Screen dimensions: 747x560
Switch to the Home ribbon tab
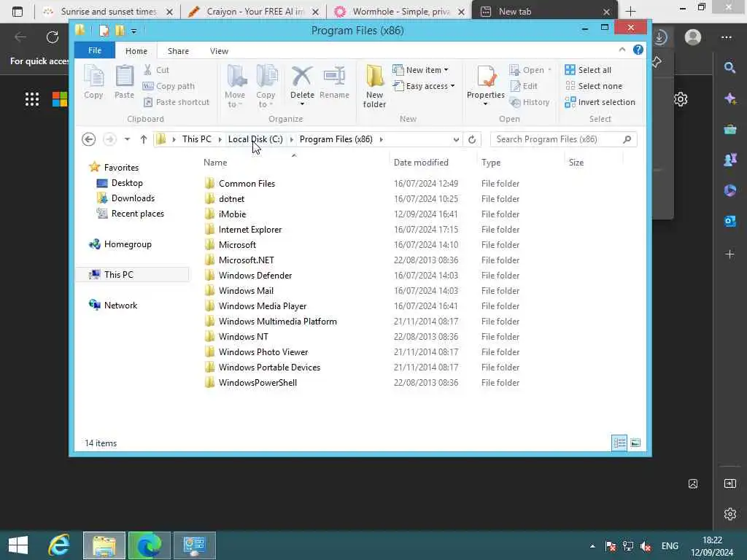(x=136, y=51)
